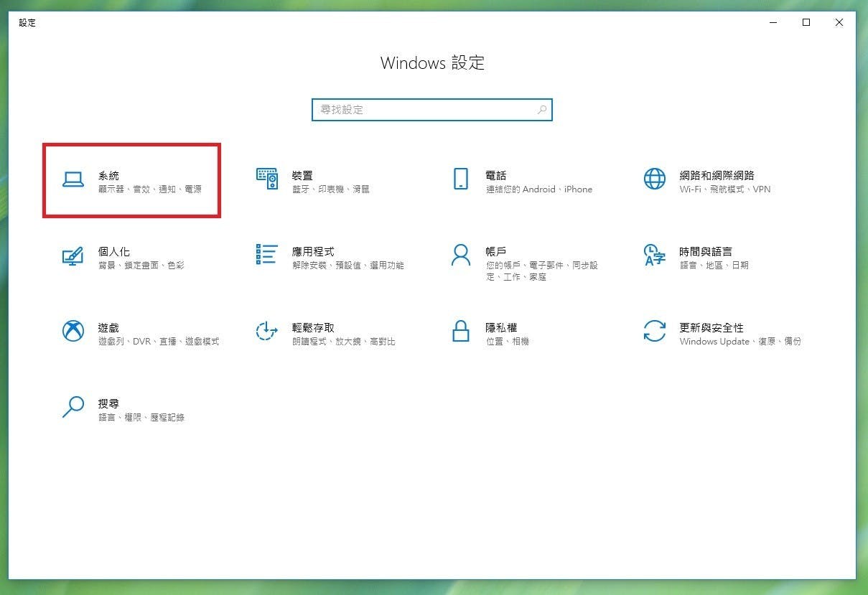The image size is (868, 595).
Task: Select the 搜尋 category title
Action: 108,403
